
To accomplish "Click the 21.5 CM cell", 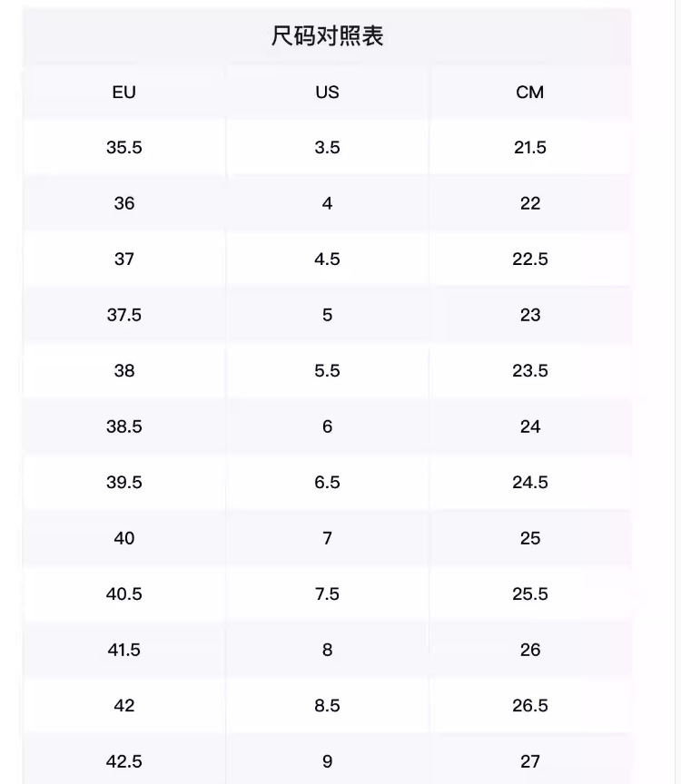I will [530, 148].
